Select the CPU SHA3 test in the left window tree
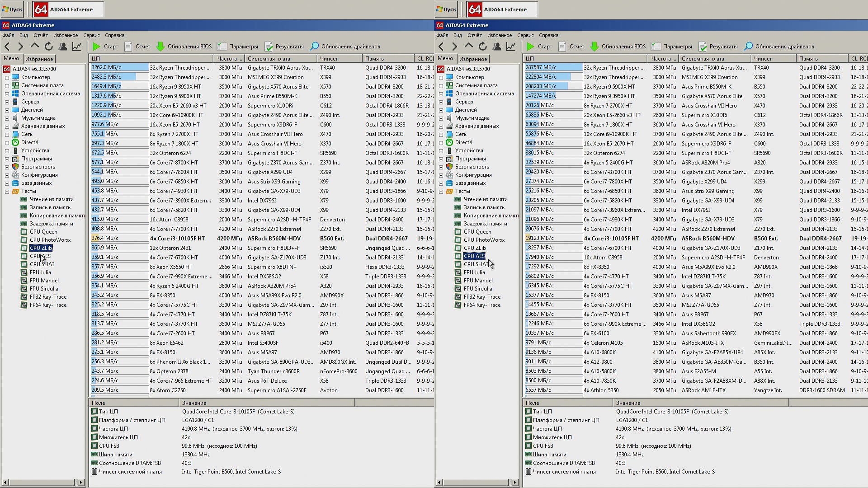Image resolution: width=868 pixels, height=488 pixels. [42, 264]
